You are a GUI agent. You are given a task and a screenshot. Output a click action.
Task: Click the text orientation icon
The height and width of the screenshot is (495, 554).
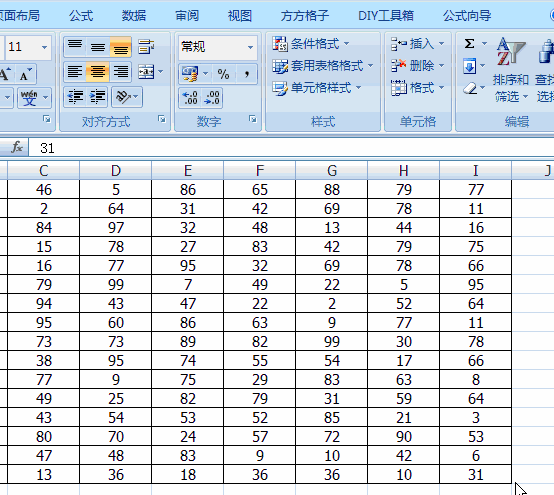pos(123,96)
